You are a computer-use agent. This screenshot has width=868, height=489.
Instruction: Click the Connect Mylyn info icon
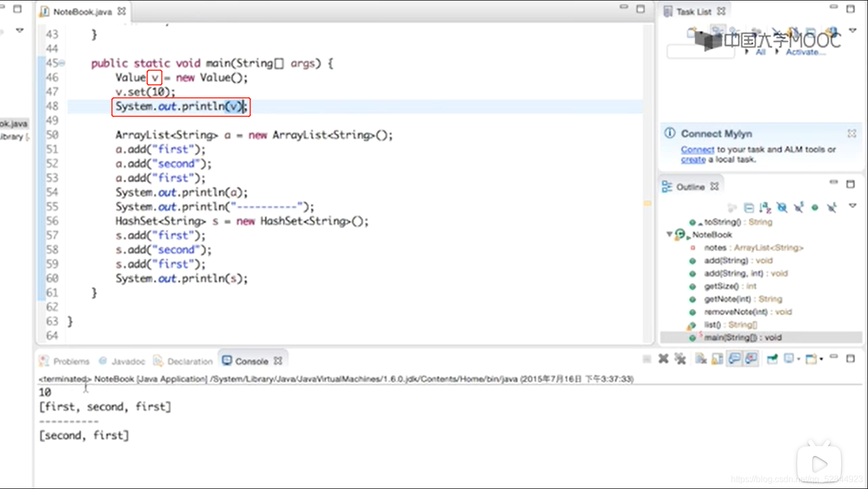[x=670, y=133]
